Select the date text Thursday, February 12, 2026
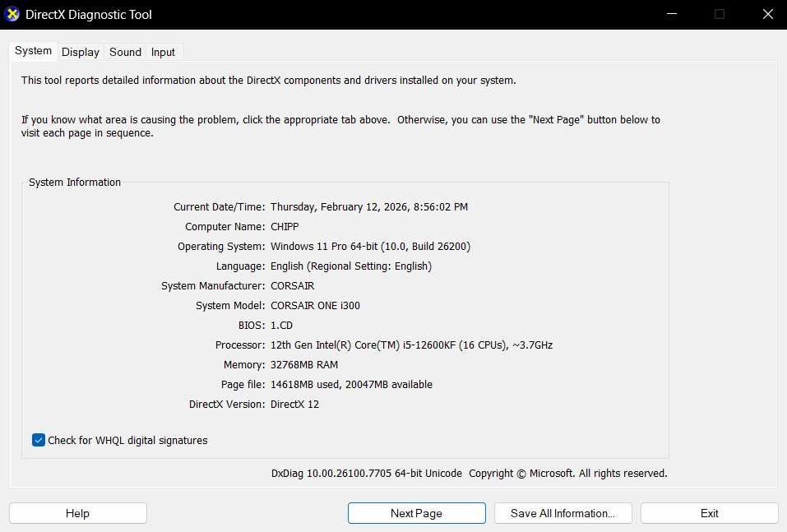Image resolution: width=787 pixels, height=532 pixels. [x=338, y=206]
